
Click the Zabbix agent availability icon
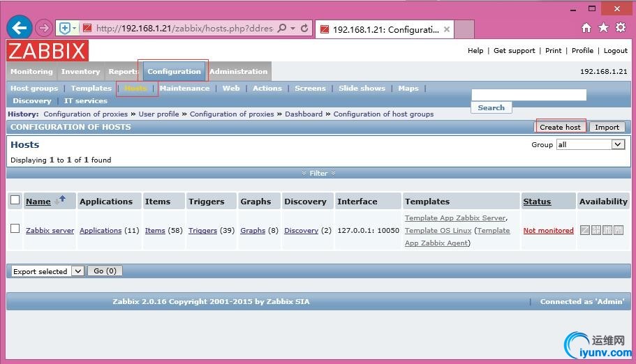(585, 230)
